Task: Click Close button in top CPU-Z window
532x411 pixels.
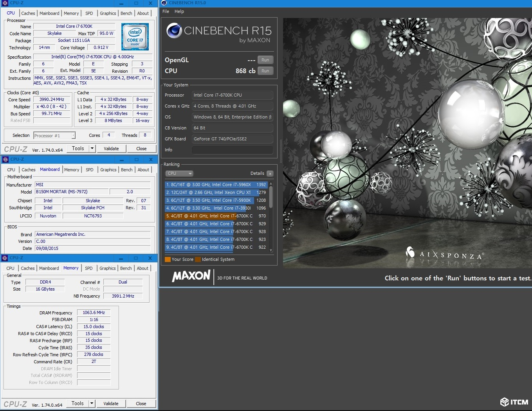Action: pos(141,149)
